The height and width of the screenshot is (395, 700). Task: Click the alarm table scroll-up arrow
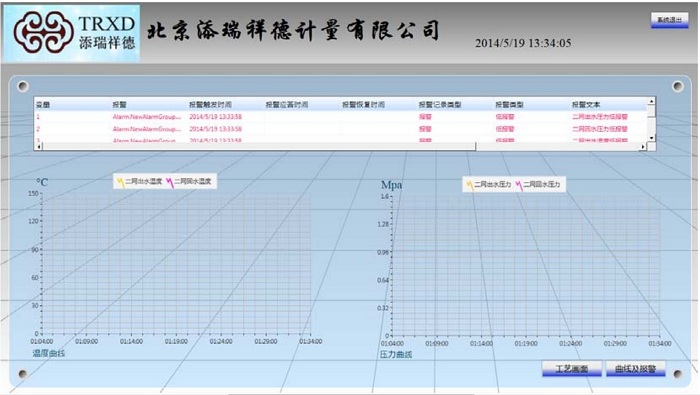pos(651,102)
